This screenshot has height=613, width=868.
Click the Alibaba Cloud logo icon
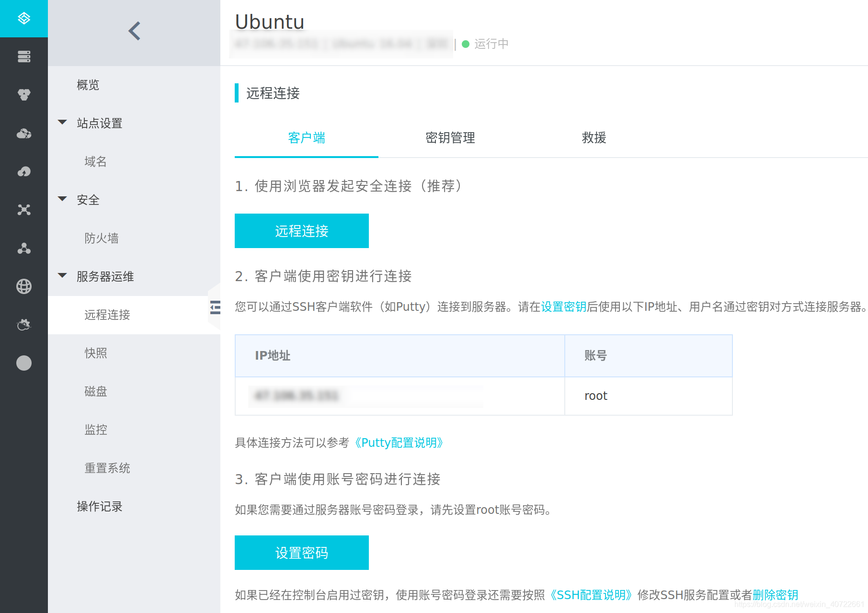[x=24, y=18]
